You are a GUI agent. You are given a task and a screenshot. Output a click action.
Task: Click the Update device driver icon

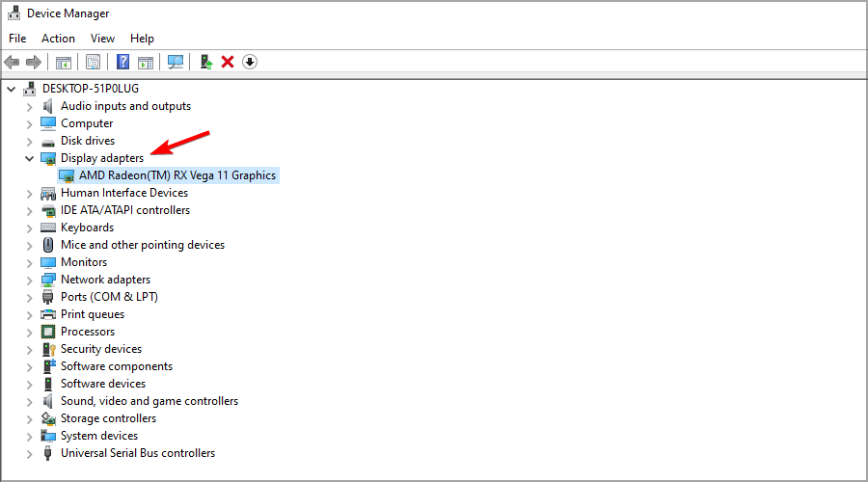point(206,62)
